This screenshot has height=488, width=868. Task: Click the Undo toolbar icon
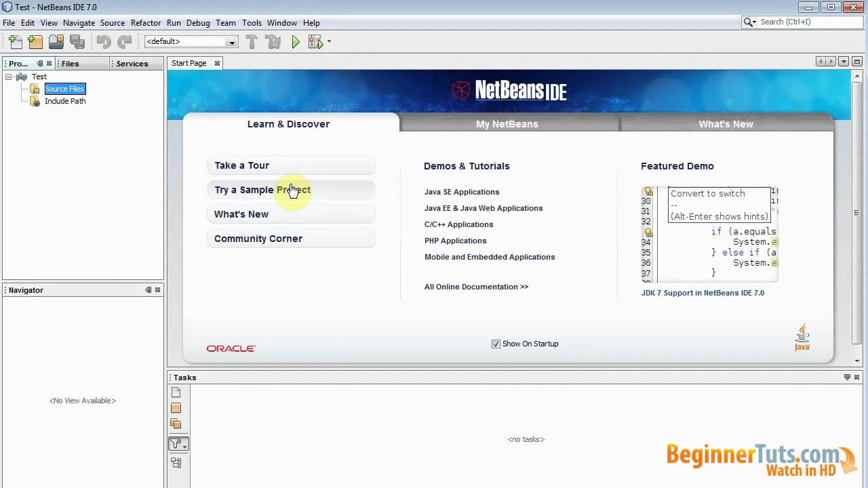[x=104, y=42]
